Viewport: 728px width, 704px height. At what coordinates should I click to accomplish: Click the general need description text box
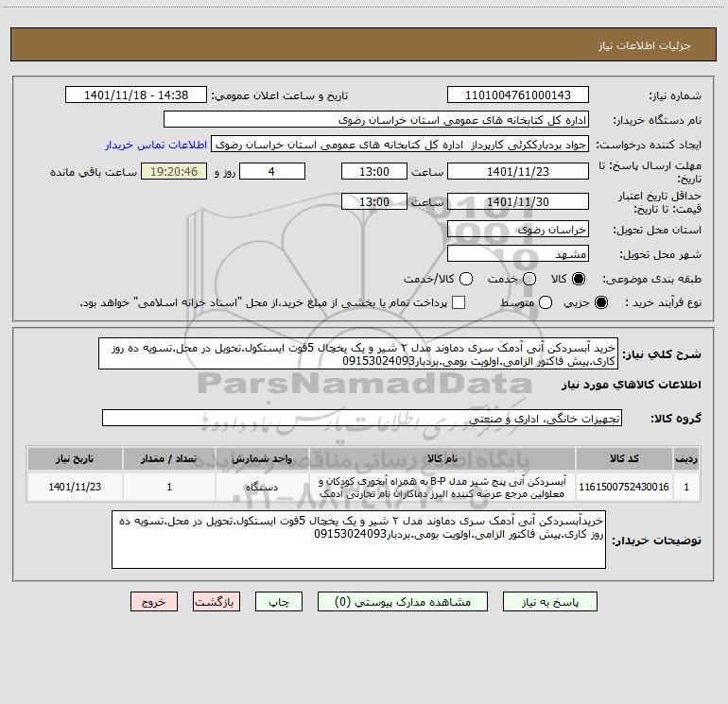pyautogui.click(x=358, y=353)
